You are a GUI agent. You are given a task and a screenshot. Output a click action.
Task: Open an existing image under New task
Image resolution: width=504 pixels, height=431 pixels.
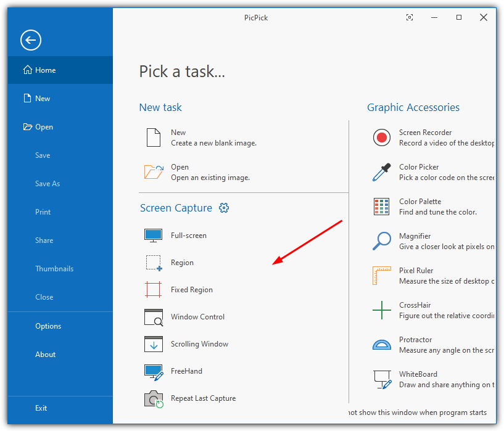point(197,172)
